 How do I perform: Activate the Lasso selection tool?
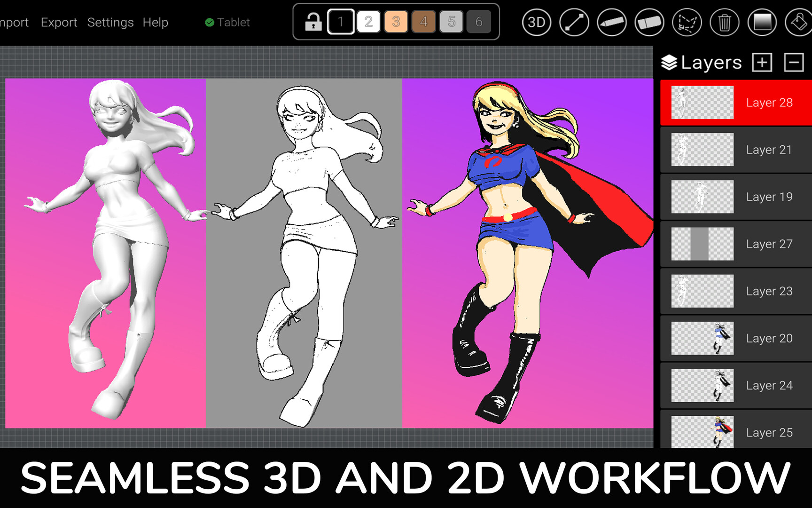click(x=687, y=22)
